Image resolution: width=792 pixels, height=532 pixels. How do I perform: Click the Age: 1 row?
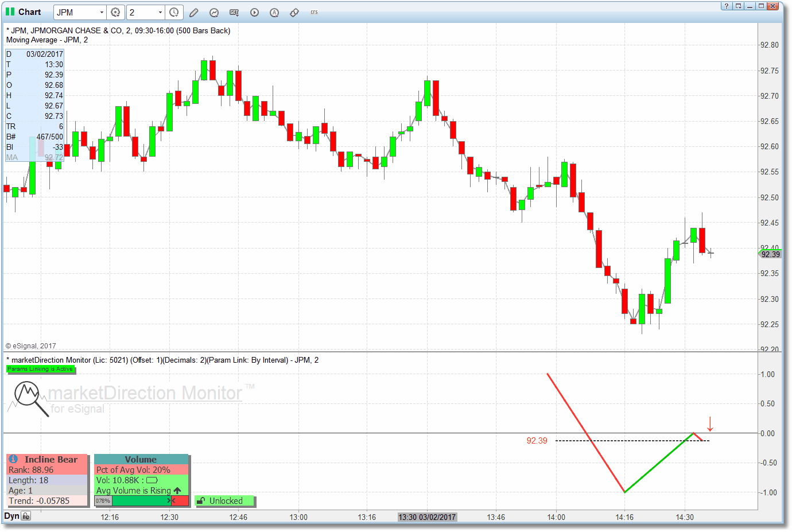47,491
